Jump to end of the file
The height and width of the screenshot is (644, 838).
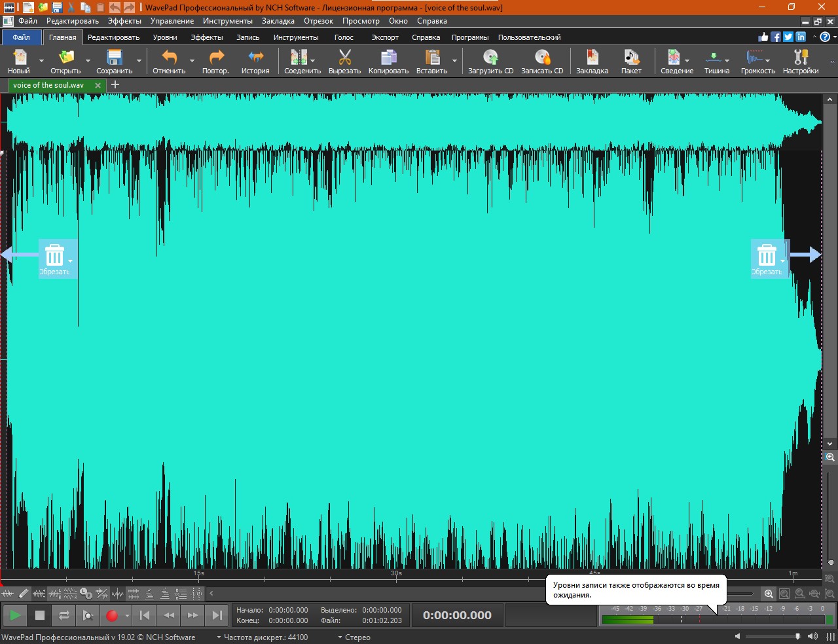pos(217,615)
